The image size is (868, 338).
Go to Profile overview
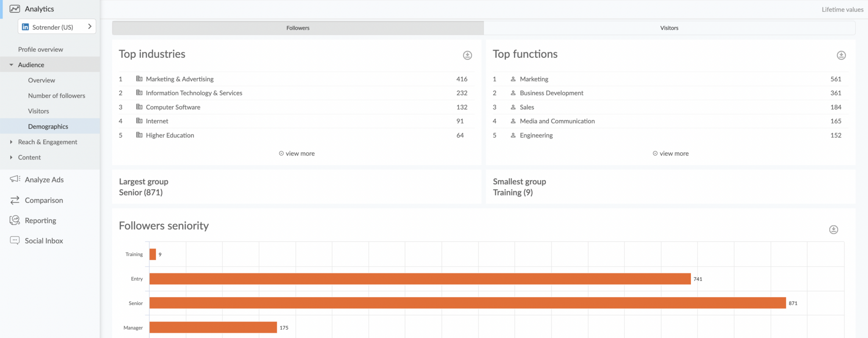tap(40, 50)
